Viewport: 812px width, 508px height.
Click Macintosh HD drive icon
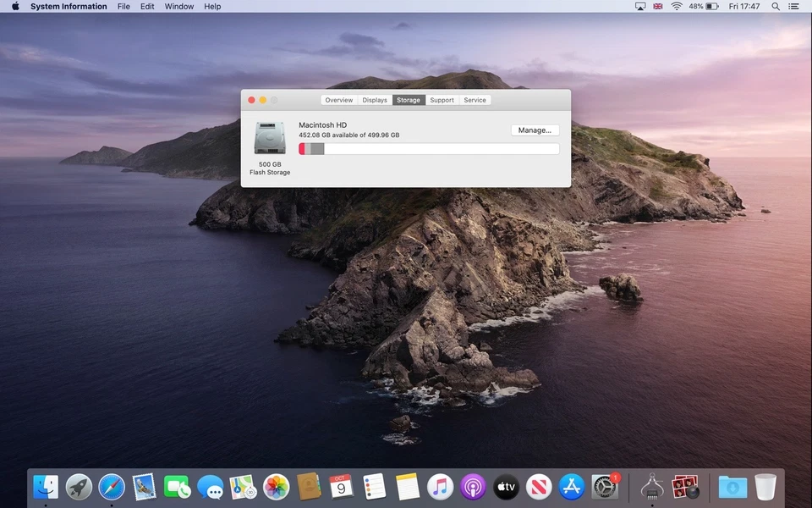270,138
